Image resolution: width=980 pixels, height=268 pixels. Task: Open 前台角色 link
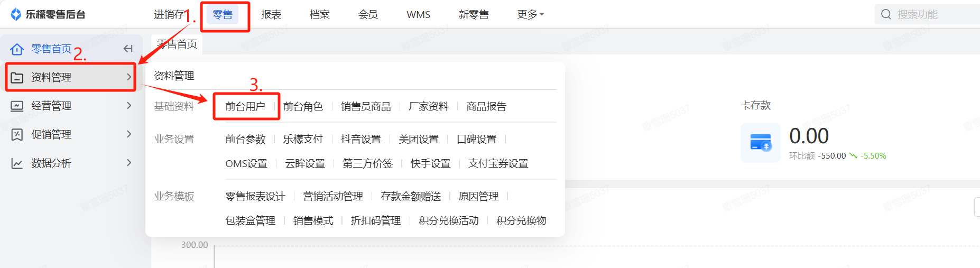[x=303, y=106]
